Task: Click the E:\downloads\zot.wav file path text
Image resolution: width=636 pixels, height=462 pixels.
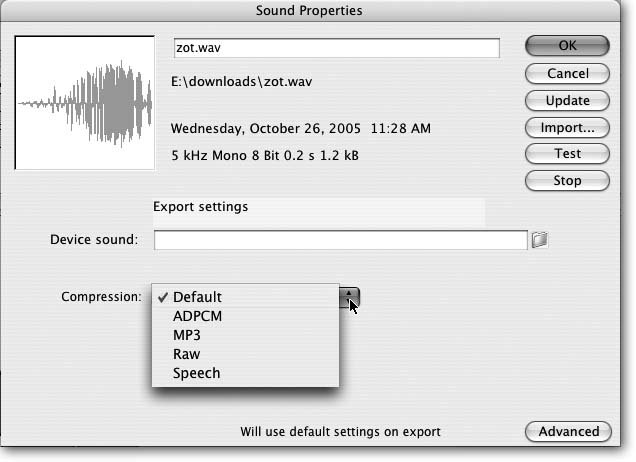Action: 241,81
